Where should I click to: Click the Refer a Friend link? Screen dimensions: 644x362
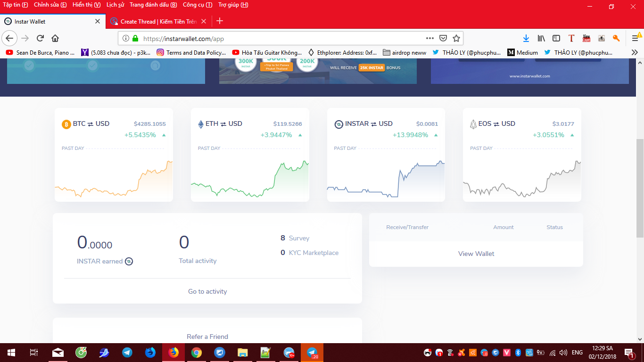click(207, 337)
